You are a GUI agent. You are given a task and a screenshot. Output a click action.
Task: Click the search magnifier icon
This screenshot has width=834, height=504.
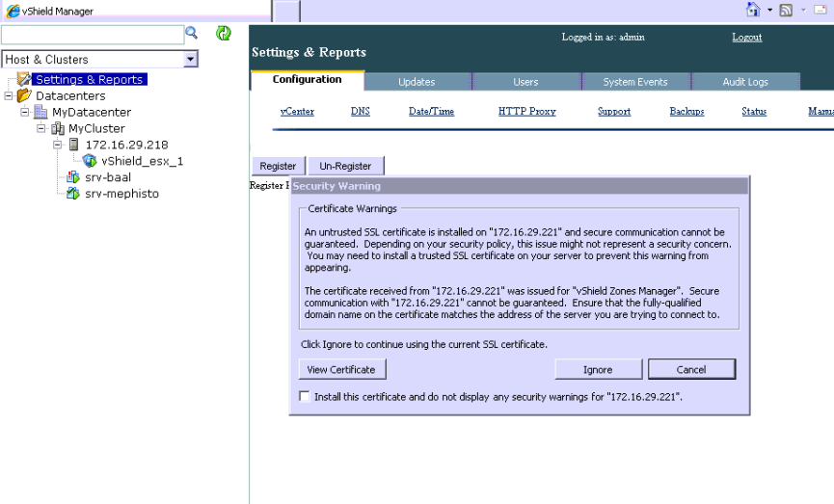(191, 34)
